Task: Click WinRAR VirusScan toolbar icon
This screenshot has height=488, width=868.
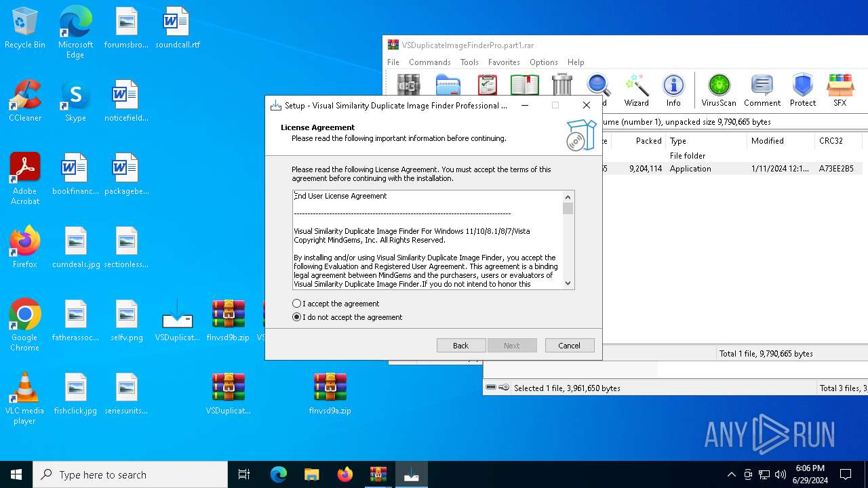Action: click(719, 91)
